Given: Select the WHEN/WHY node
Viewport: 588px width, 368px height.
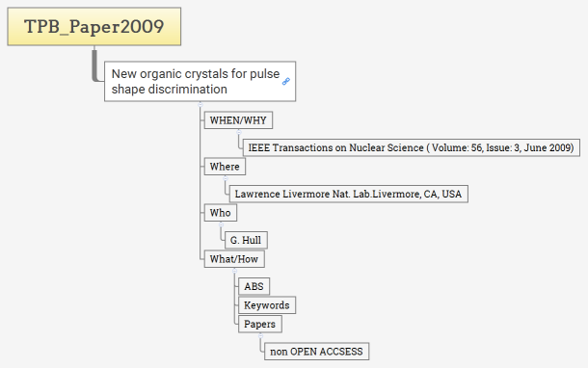Looking at the screenshot, I should pos(238,120).
